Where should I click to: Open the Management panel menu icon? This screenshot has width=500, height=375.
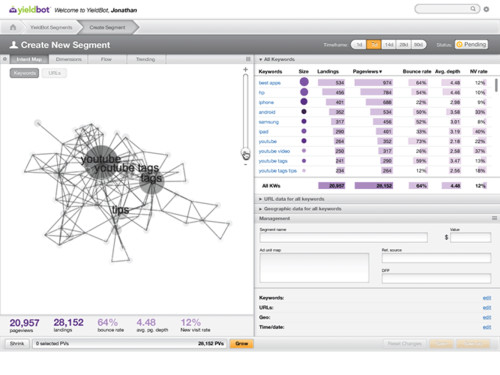(x=494, y=218)
